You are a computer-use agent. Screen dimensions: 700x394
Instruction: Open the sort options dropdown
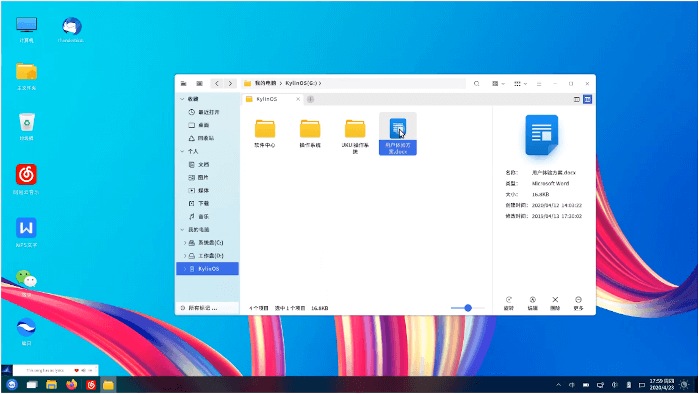(x=520, y=83)
